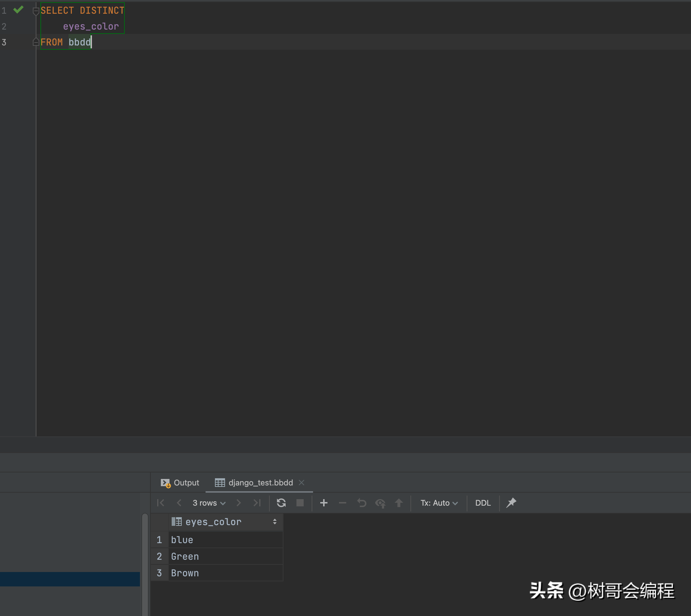The image size is (691, 616).
Task: Switch to the Output tab
Action: point(180,483)
